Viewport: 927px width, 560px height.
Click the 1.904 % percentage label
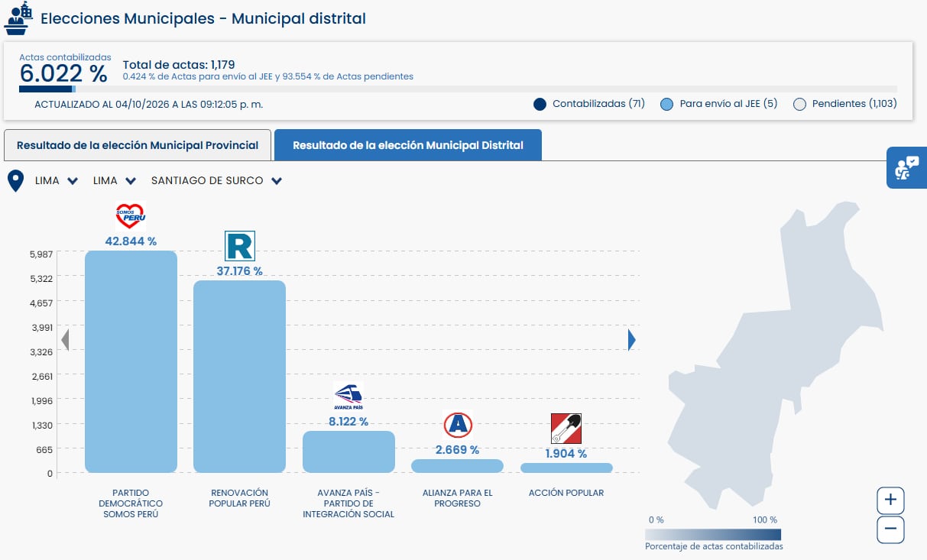tap(566, 454)
